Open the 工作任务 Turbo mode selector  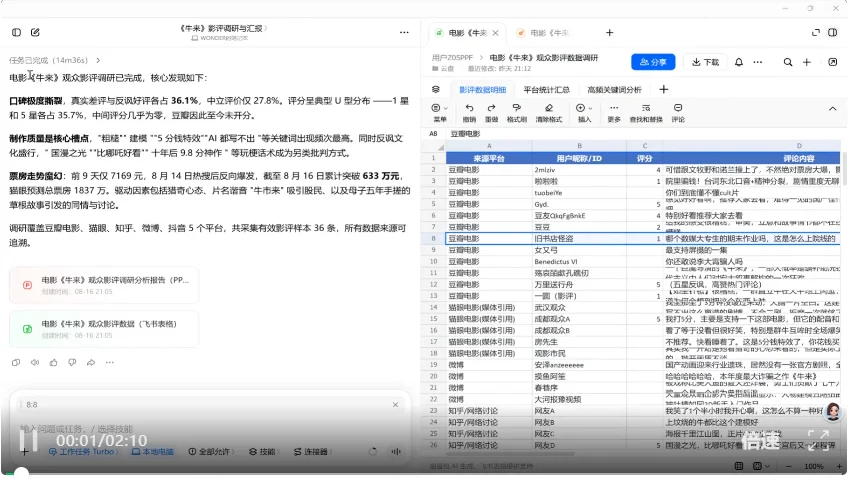(x=82, y=451)
